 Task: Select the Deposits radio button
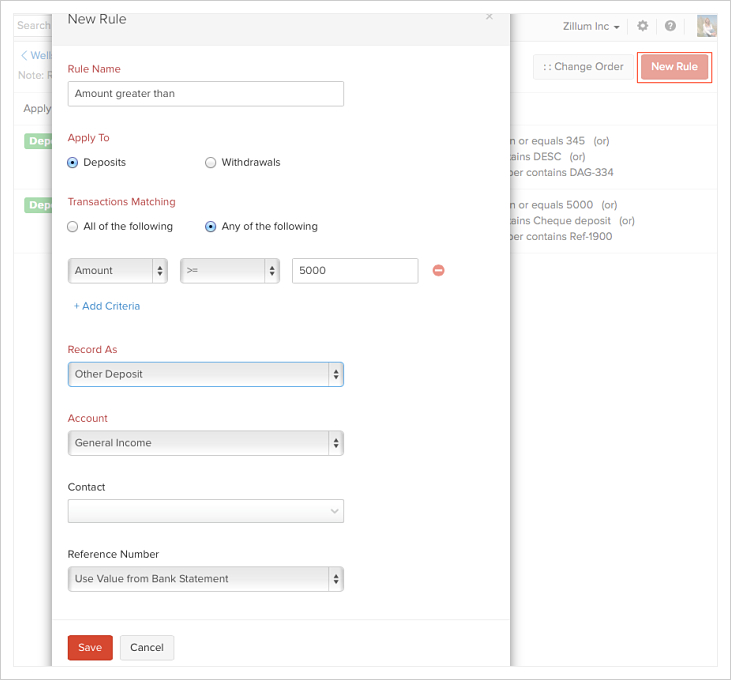73,162
